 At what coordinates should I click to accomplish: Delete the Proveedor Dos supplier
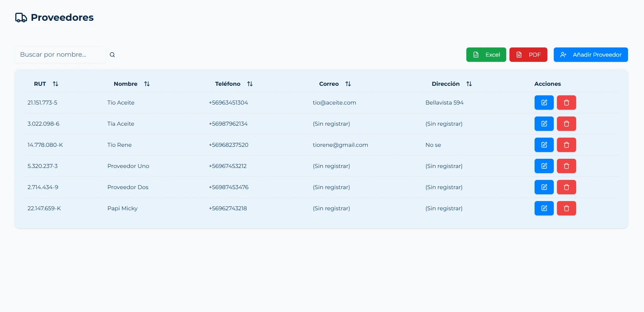pyautogui.click(x=566, y=187)
